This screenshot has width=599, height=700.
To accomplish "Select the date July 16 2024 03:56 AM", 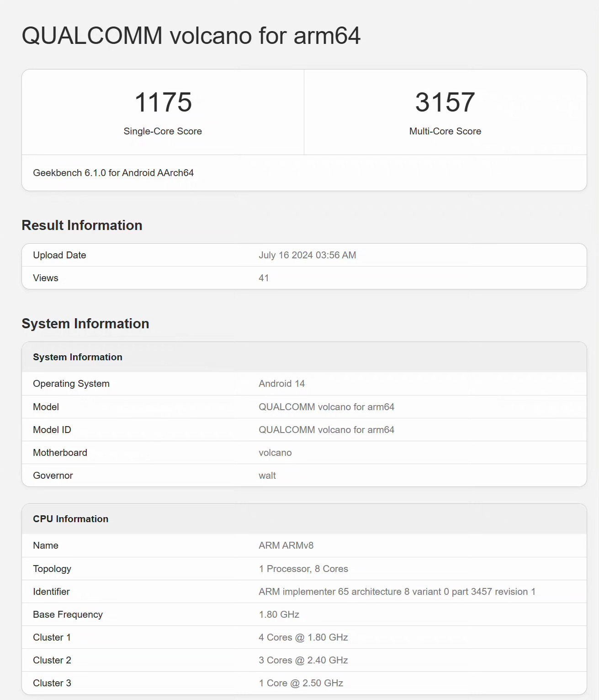I will pyautogui.click(x=307, y=255).
